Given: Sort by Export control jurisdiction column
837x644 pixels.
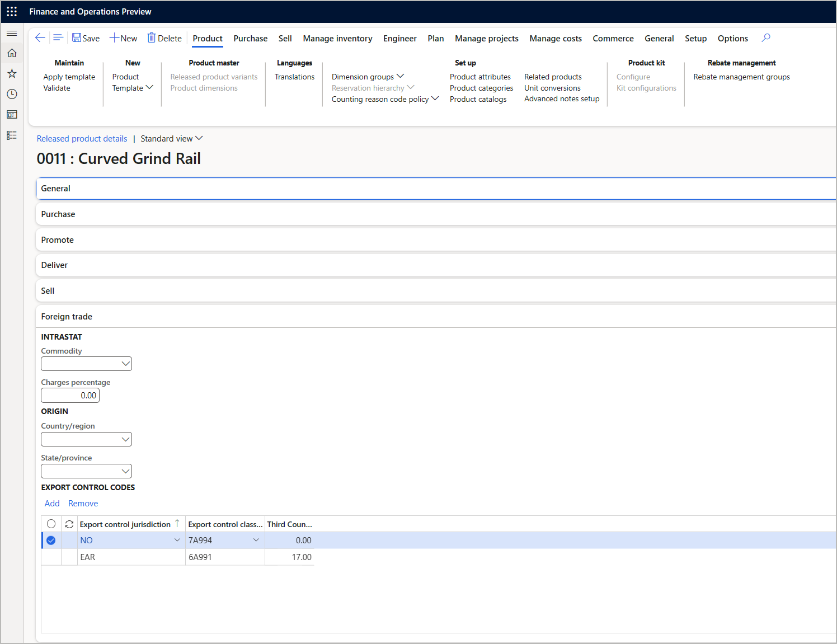Looking at the screenshot, I should coord(126,524).
